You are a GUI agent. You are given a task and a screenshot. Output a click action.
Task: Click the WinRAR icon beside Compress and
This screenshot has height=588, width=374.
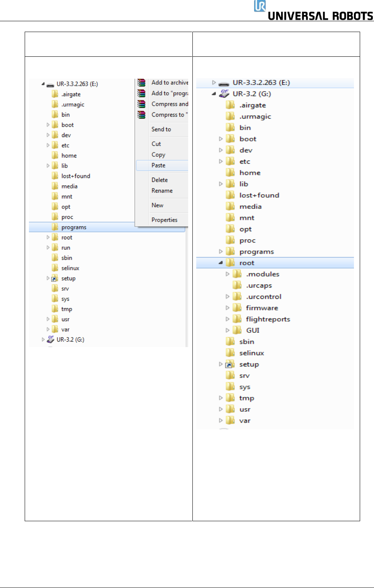(x=142, y=104)
